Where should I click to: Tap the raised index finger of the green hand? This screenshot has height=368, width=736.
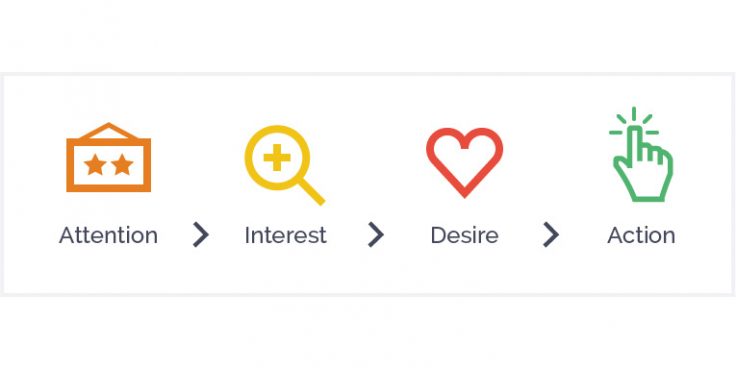coord(634,146)
